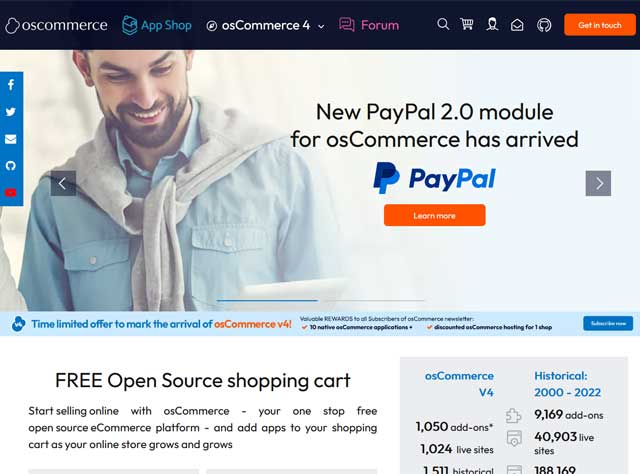Image resolution: width=640 pixels, height=474 pixels.
Task: Click the email icon in social sidebar
Action: [x=11, y=139]
